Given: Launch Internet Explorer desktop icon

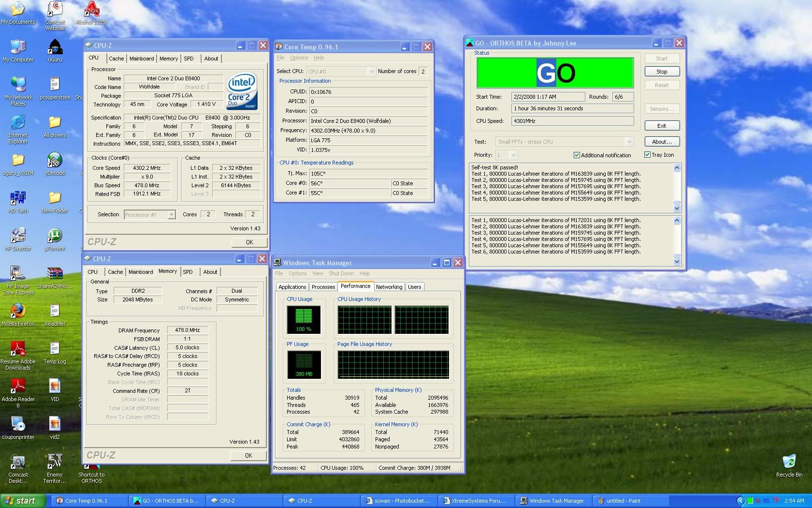Looking at the screenshot, I should (x=18, y=129).
